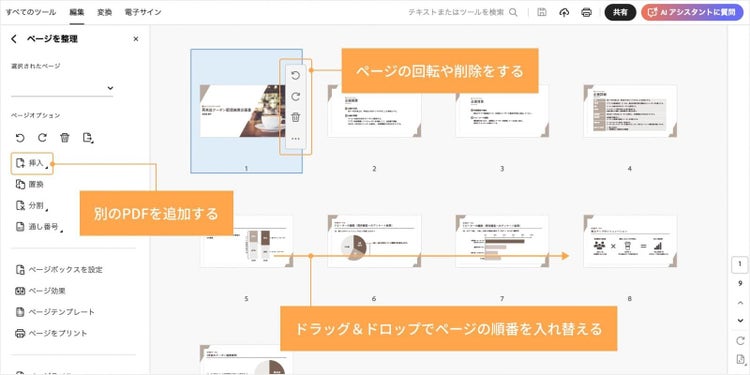Close the ページを整理 panel
The width and height of the screenshot is (750, 375).
(136, 39)
